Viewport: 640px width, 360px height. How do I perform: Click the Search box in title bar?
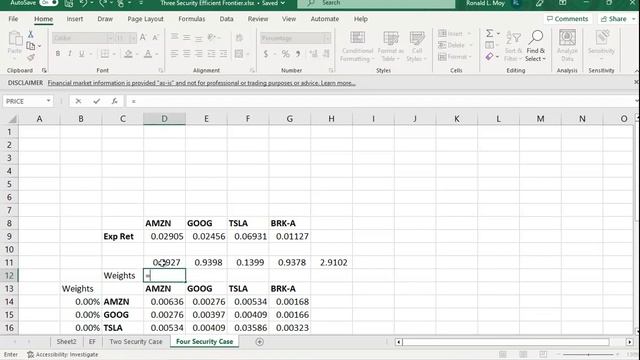click(x=376, y=3)
